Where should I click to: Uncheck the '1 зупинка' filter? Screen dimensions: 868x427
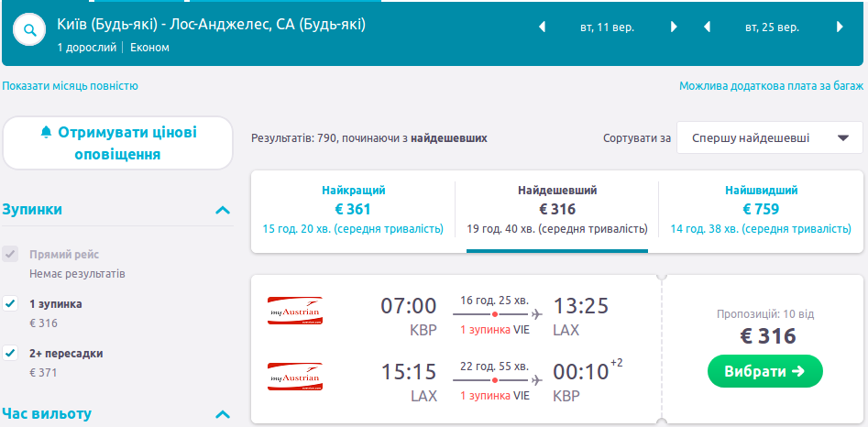[10, 303]
